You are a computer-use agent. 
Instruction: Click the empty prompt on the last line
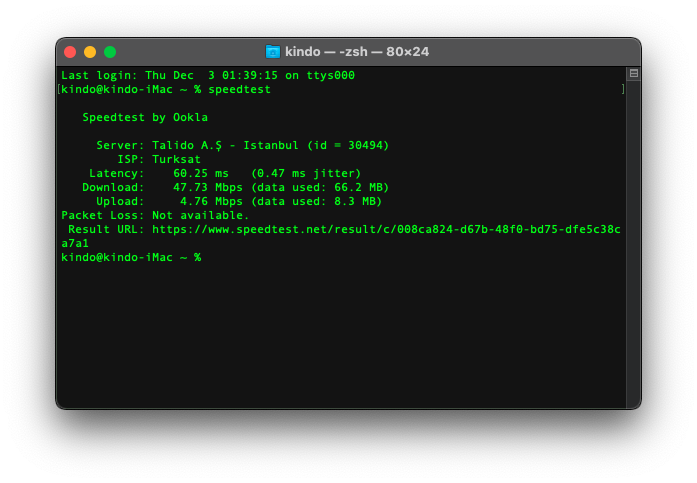[x=208, y=257]
